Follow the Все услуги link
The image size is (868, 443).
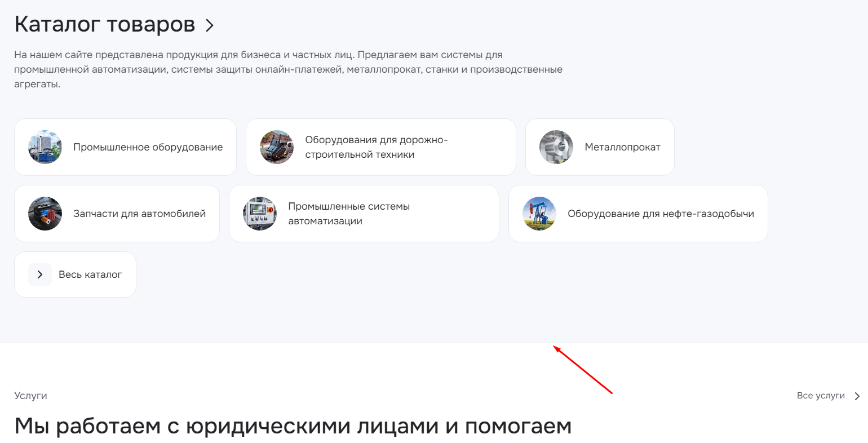(821, 396)
